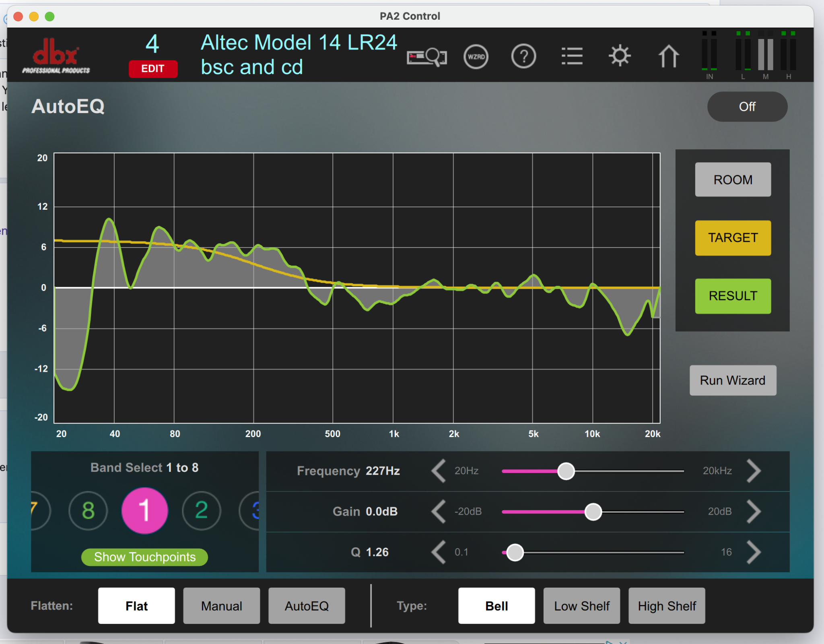
Task: Go home with the house arrow icon
Action: pyautogui.click(x=668, y=56)
